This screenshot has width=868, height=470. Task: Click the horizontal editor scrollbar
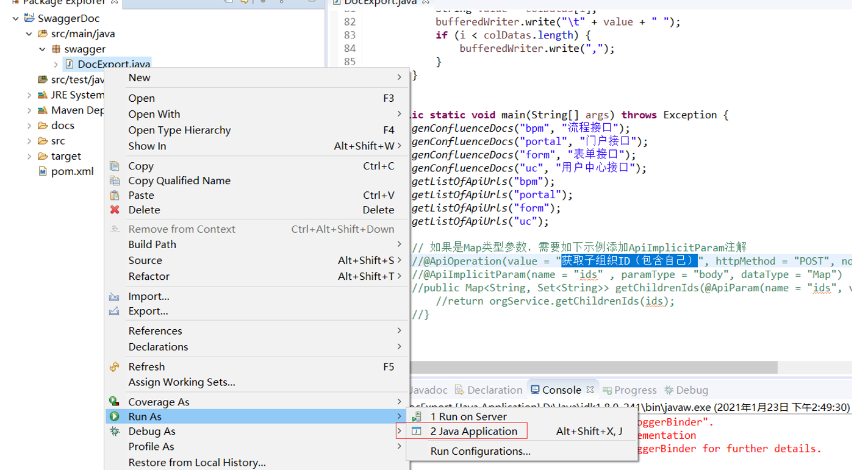[592, 368]
